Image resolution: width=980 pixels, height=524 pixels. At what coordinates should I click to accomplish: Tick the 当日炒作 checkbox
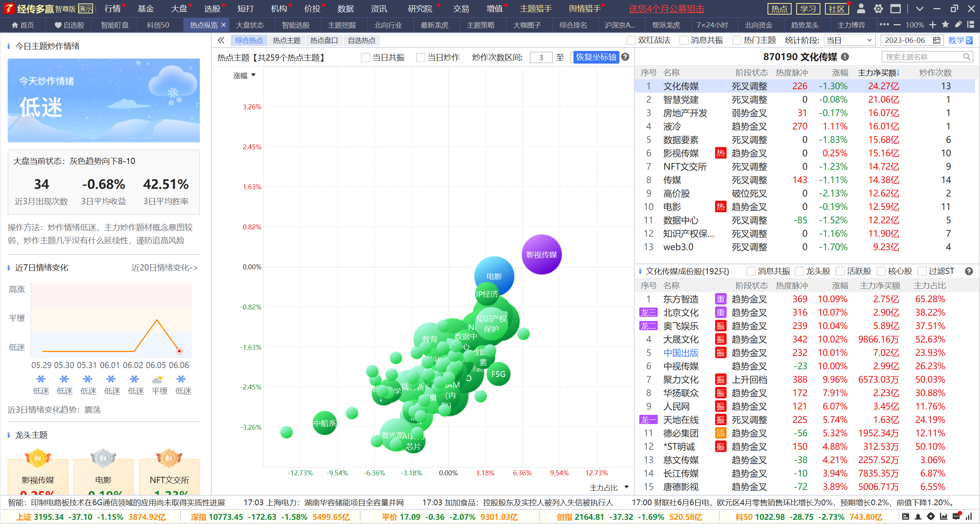click(x=420, y=57)
